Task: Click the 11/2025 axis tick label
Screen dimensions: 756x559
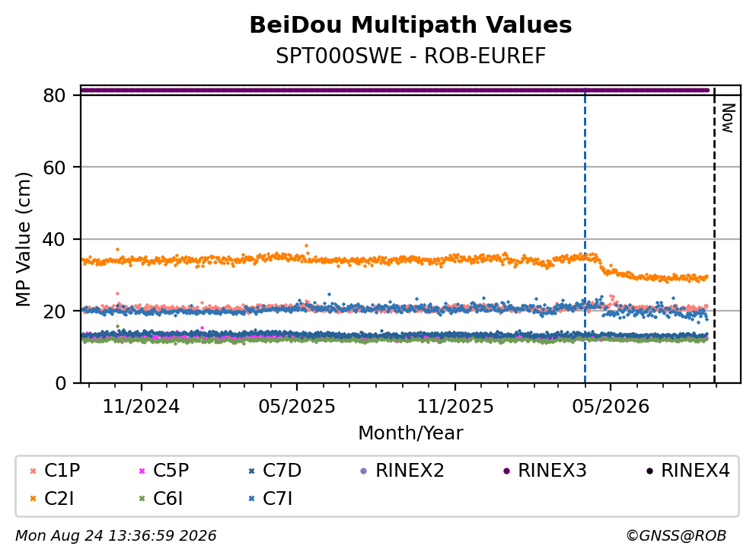Action: click(x=455, y=407)
